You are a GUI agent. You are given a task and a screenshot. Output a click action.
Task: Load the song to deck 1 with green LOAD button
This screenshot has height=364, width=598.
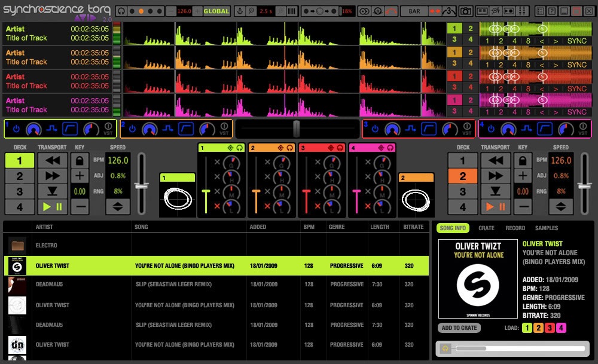[527, 328]
